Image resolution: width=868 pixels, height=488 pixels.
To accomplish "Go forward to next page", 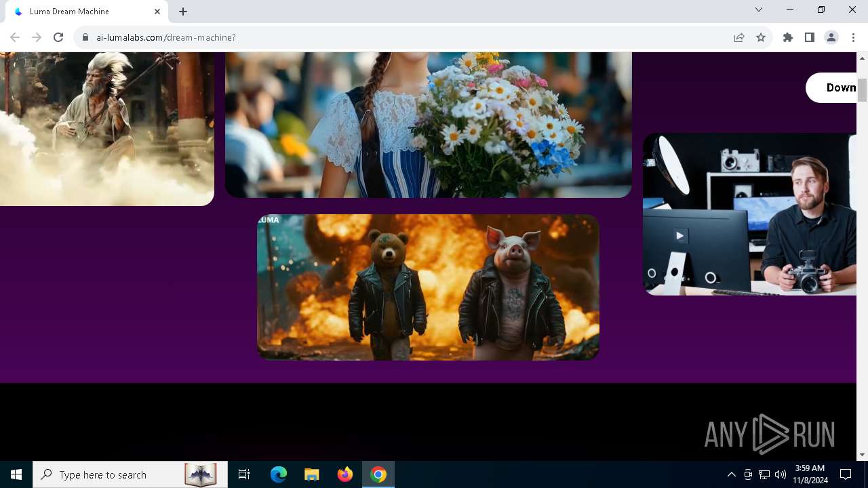I will coord(37,37).
